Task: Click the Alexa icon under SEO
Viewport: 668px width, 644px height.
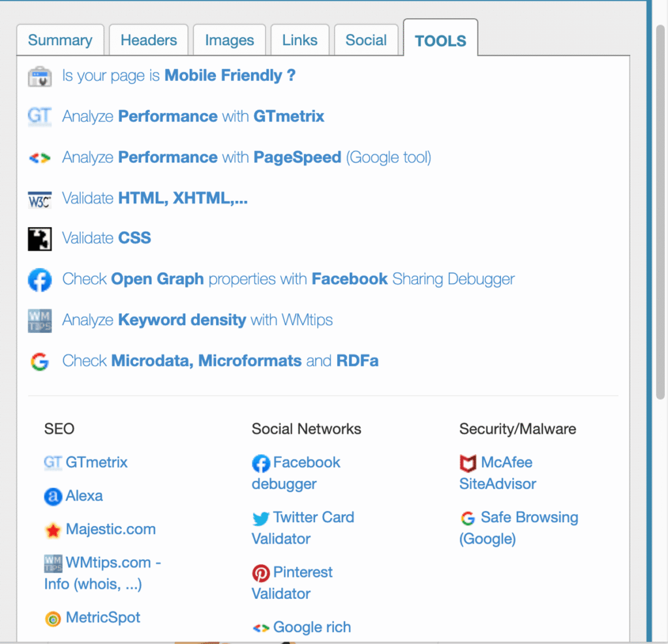Action: coord(53,497)
